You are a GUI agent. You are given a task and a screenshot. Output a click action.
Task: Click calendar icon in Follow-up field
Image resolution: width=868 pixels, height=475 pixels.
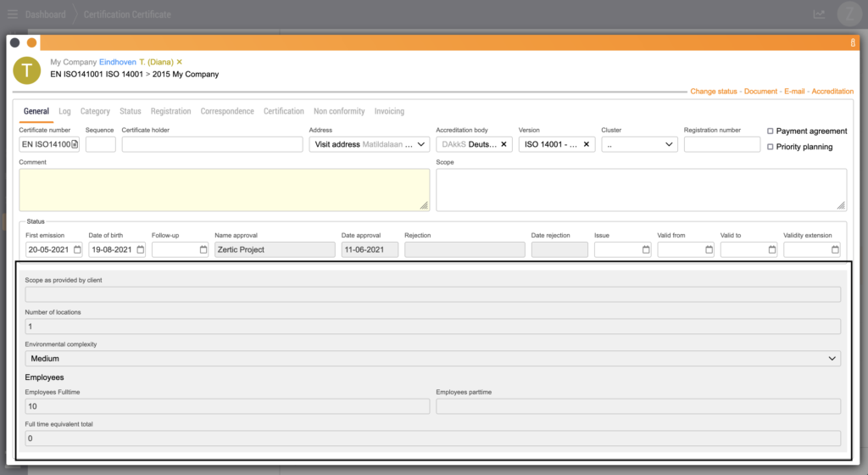tap(203, 250)
